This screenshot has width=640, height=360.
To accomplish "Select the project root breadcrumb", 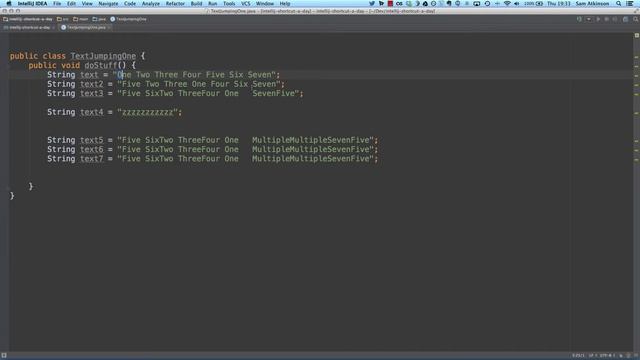I will point(28,19).
